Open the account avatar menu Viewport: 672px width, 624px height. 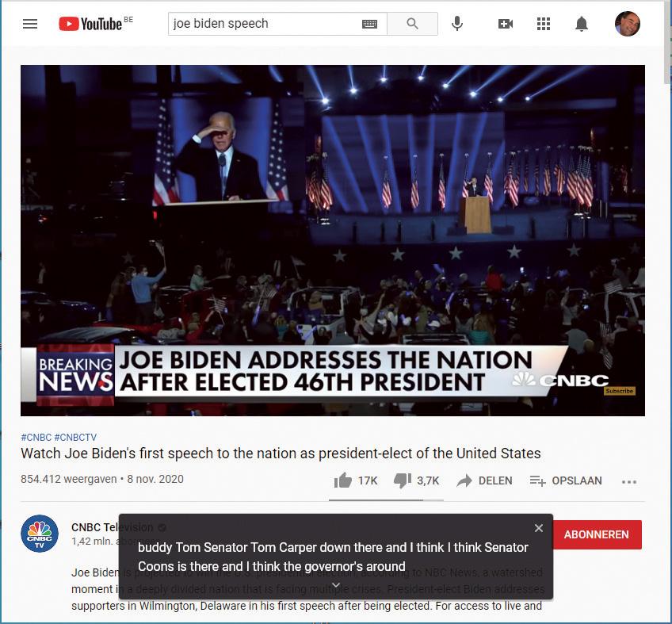click(x=627, y=24)
